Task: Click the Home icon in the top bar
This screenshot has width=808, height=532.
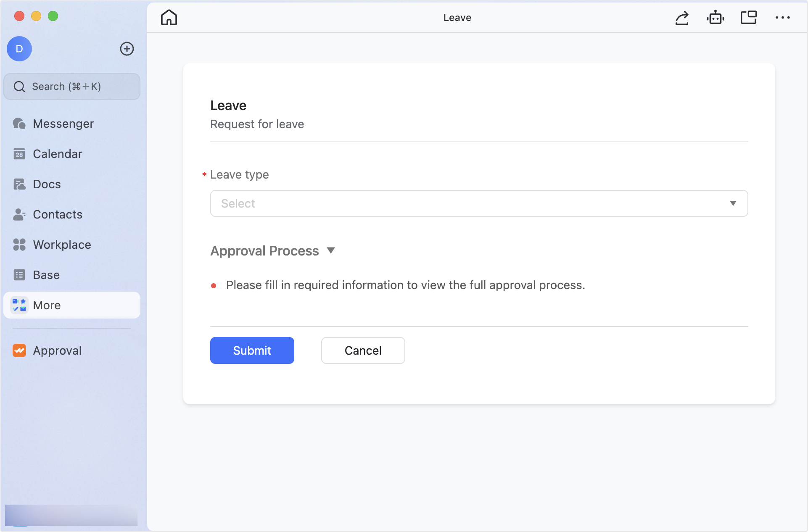Action: 169,17
